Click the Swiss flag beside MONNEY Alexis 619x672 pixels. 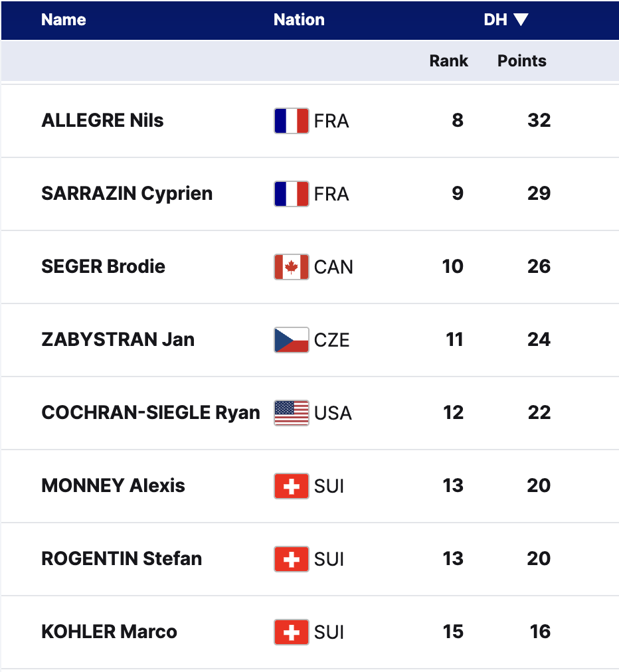click(x=291, y=486)
